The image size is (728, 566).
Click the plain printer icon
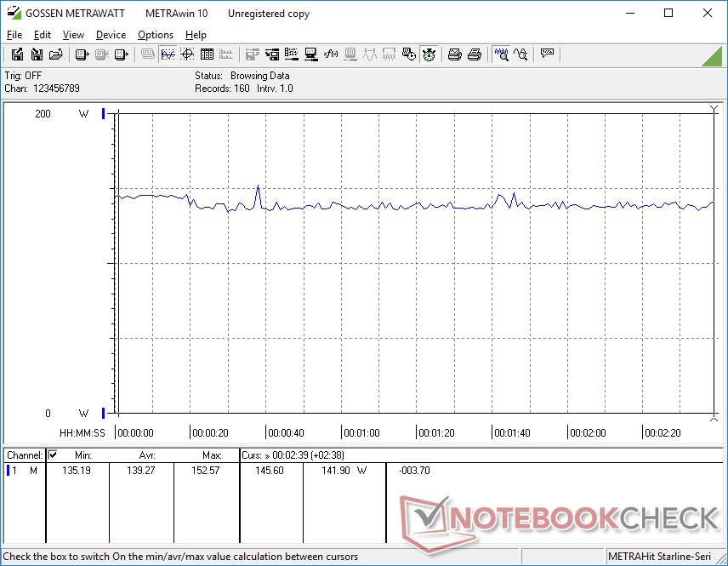pos(474,54)
